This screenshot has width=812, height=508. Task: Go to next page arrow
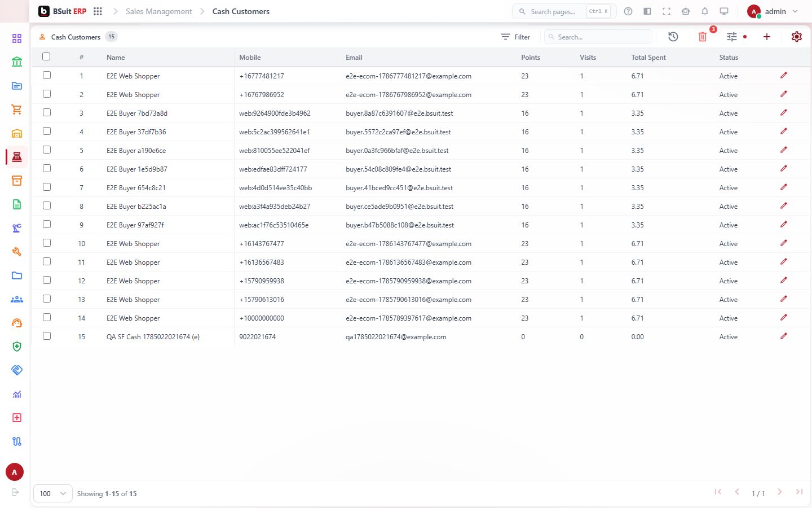tap(779, 492)
